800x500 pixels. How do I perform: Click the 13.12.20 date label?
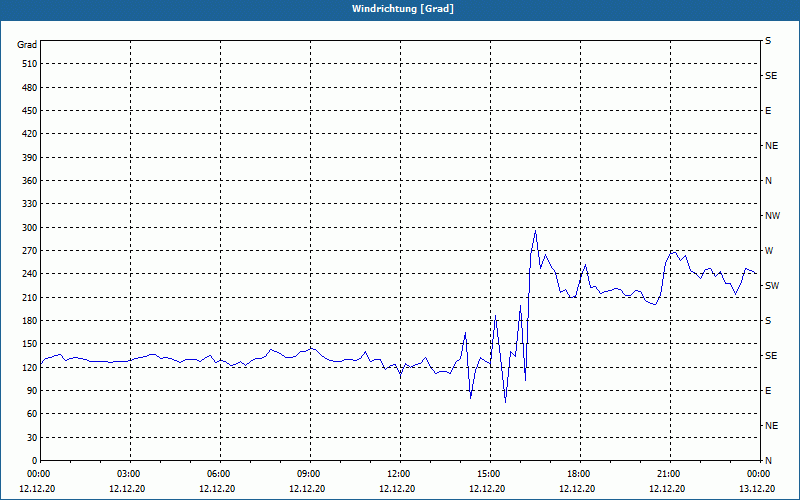757,489
